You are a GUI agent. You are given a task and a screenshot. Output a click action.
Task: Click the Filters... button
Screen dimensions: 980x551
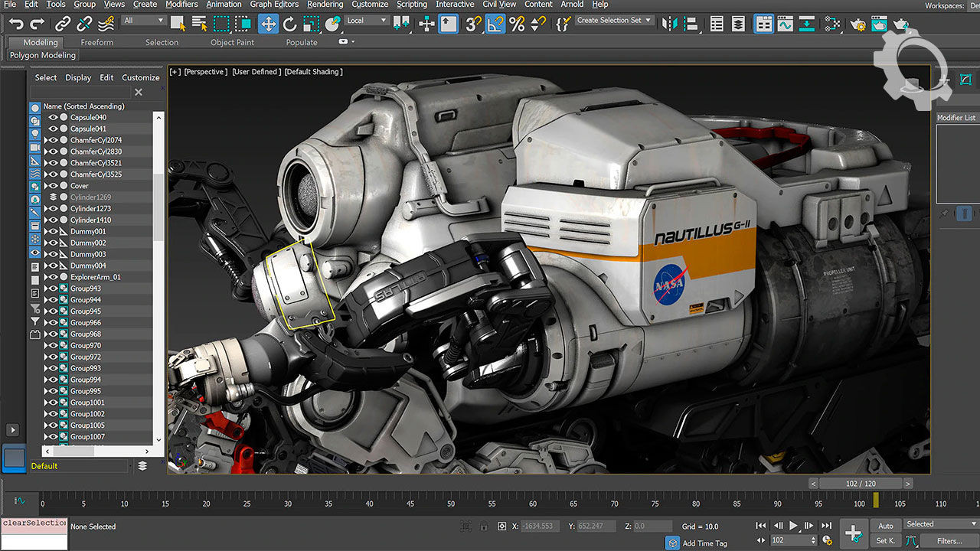click(x=949, y=541)
